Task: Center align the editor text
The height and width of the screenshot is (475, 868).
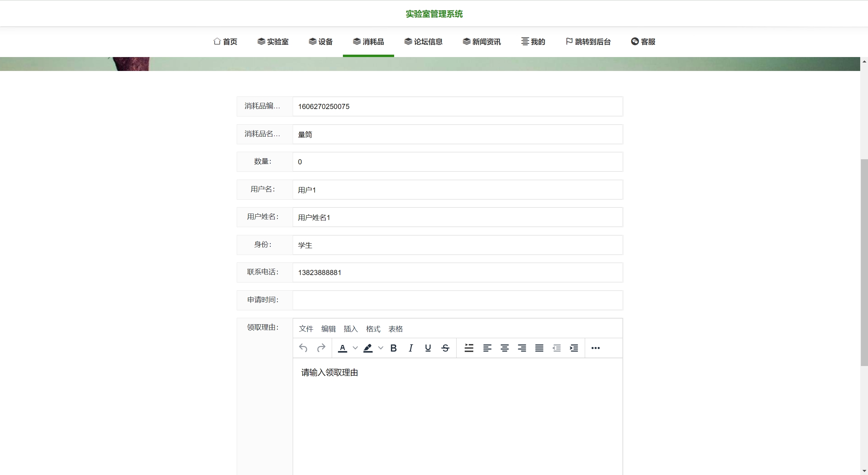Action: pos(504,348)
